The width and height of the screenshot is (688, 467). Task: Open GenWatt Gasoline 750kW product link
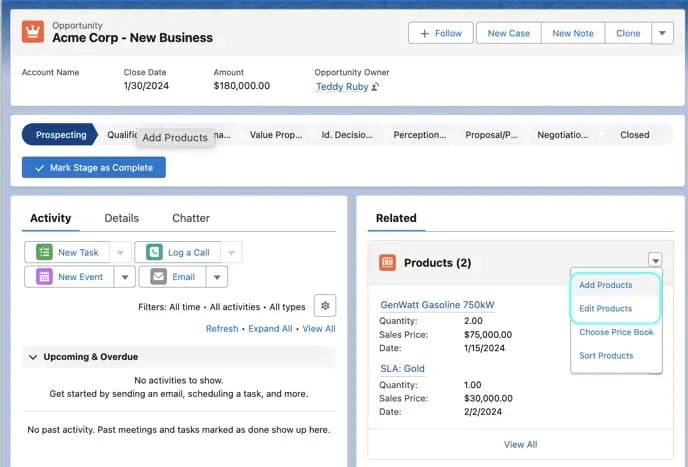point(437,305)
